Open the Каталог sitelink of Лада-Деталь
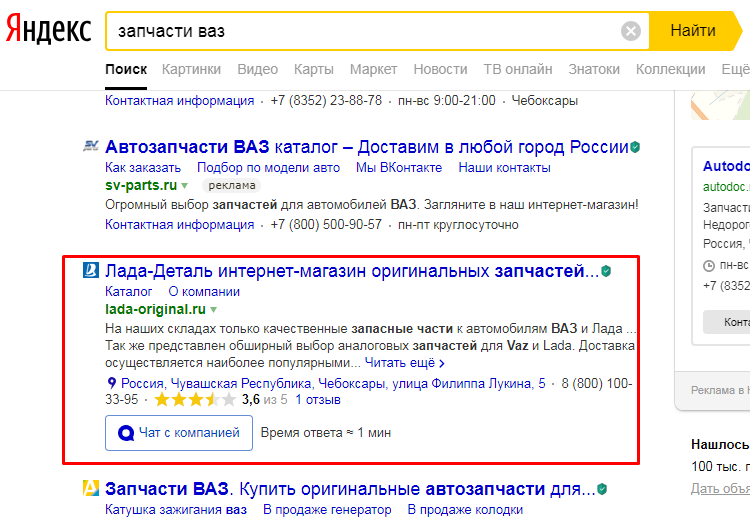The width and height of the screenshot is (750, 522). (x=129, y=292)
